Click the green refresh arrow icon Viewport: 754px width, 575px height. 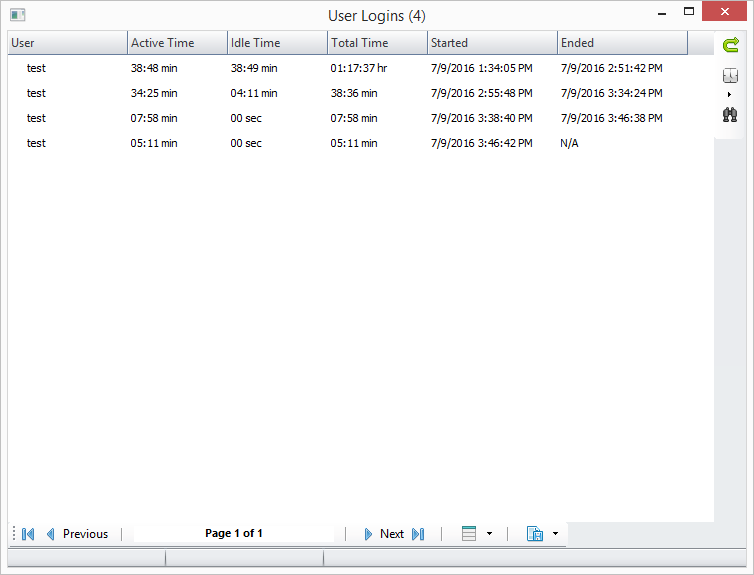(730, 45)
